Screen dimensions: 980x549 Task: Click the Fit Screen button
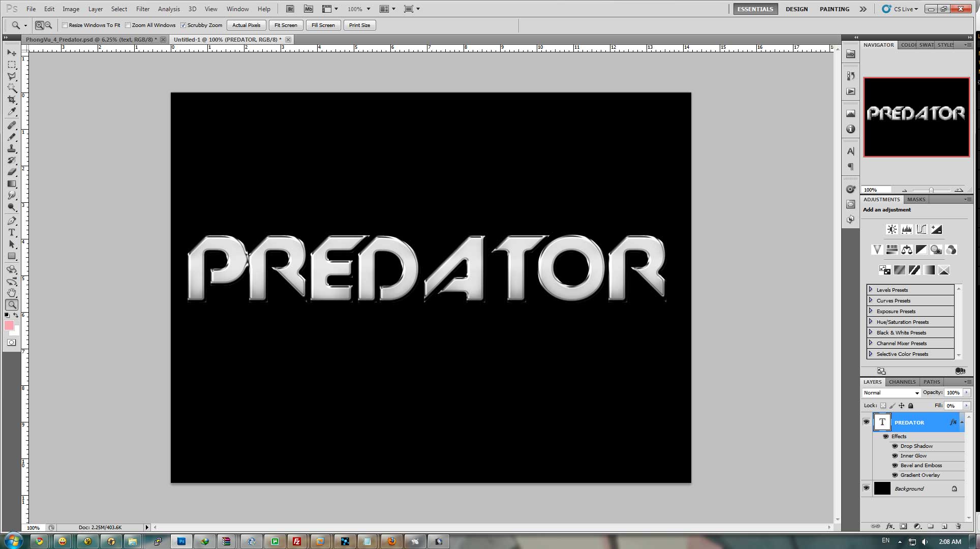tap(286, 25)
